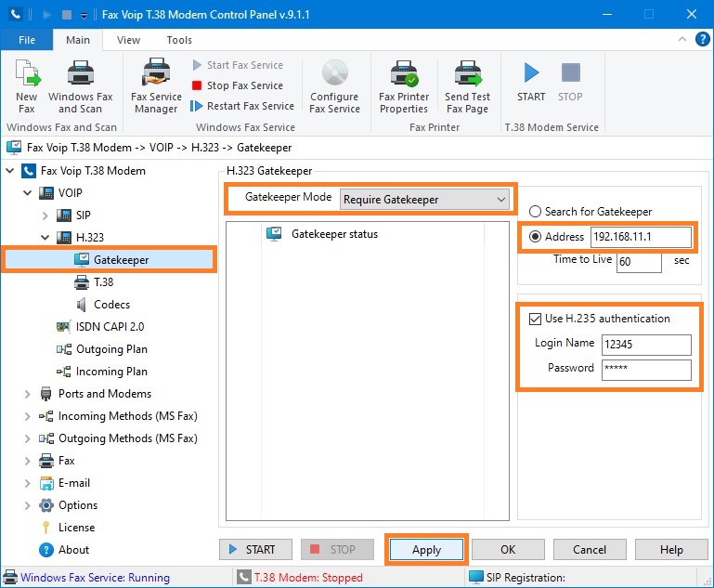Click SIP Registration status entry
The width and height of the screenshot is (714, 588).
point(526,578)
